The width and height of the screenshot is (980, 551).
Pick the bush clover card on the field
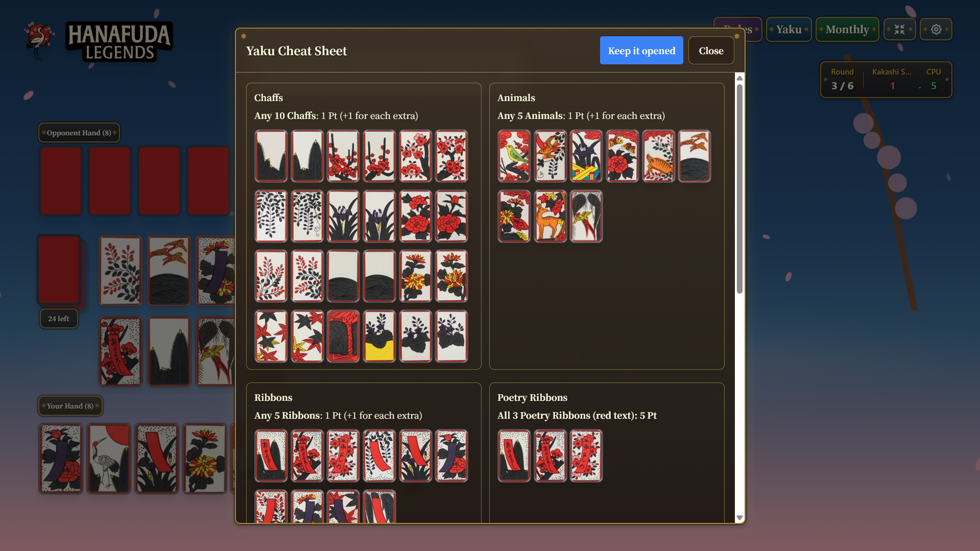click(120, 270)
